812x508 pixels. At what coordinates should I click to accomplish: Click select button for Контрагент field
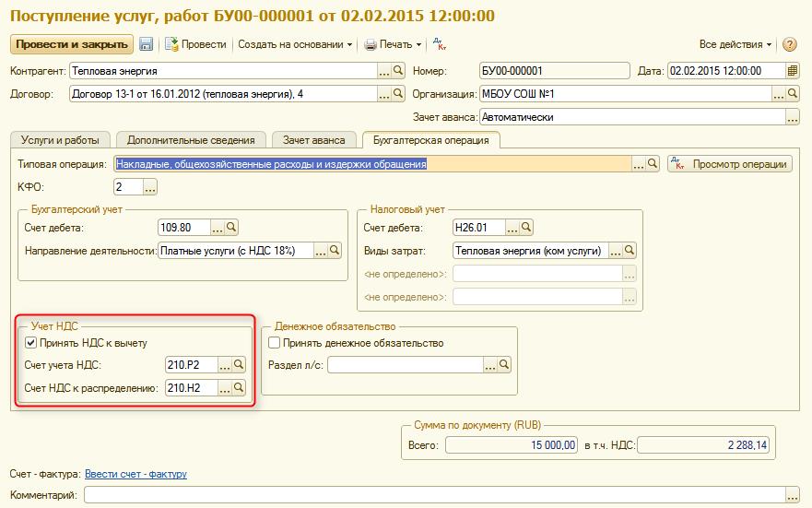[383, 71]
